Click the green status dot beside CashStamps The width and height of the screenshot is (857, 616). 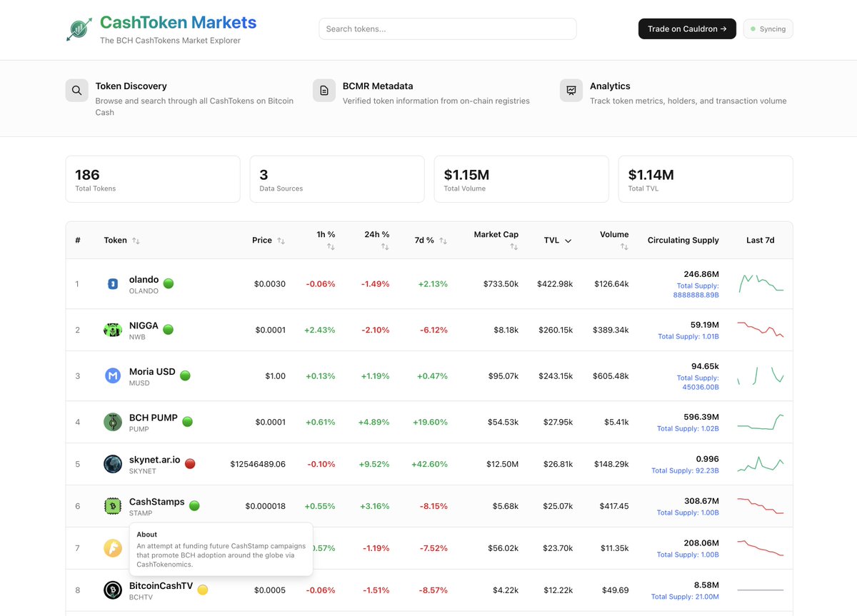tap(194, 505)
